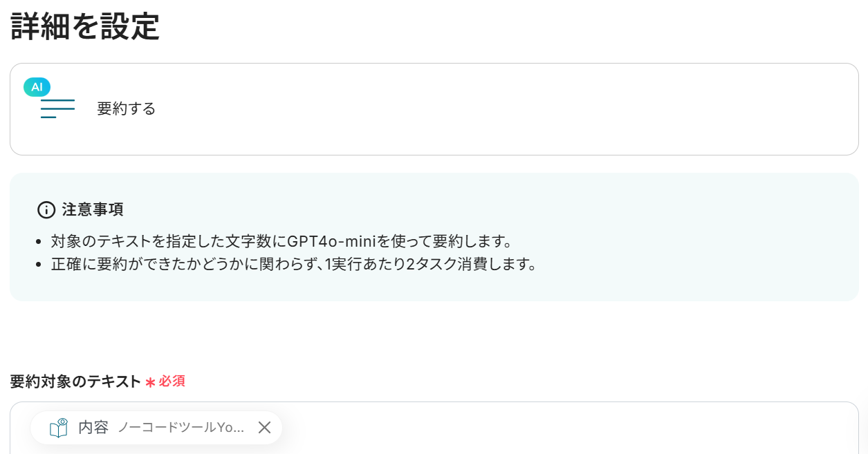Viewport: 868px width, 454px height.
Task: Click the ノーコードツールYo... chip text
Action: pyautogui.click(x=181, y=428)
